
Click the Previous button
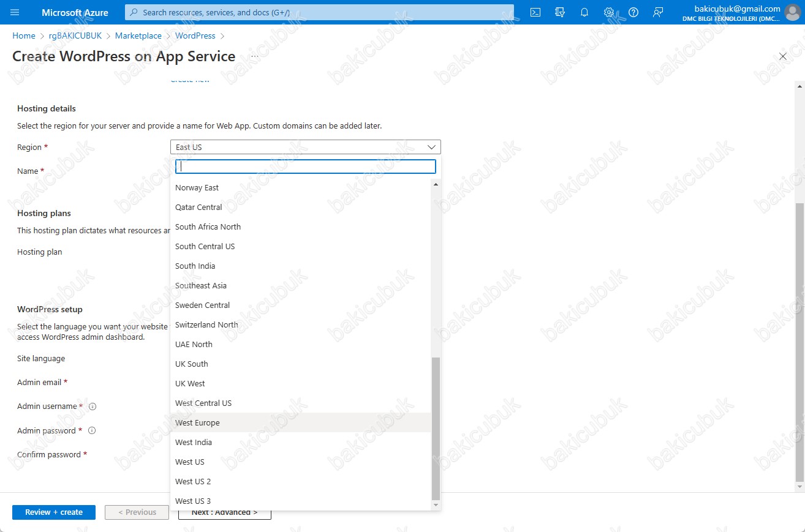[x=137, y=512]
